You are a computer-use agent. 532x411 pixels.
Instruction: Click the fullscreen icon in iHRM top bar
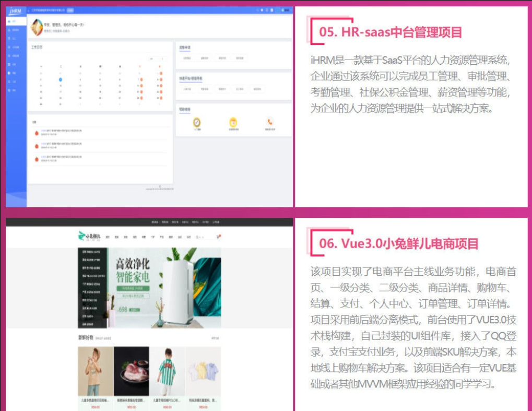pyautogui.click(x=266, y=9)
